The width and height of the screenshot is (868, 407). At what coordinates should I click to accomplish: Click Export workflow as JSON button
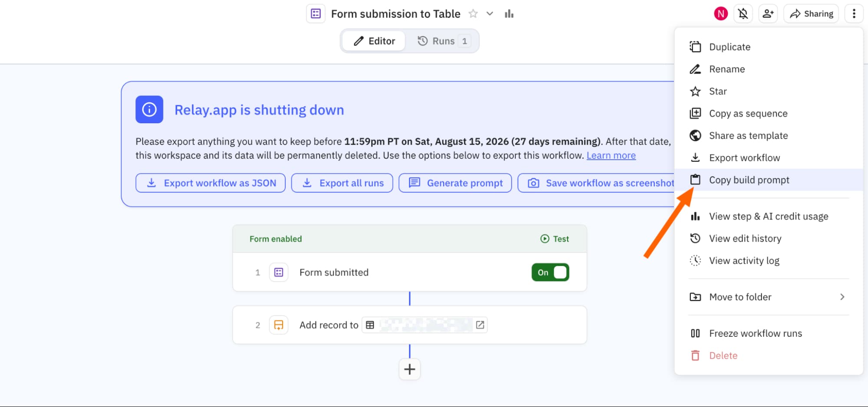click(211, 183)
